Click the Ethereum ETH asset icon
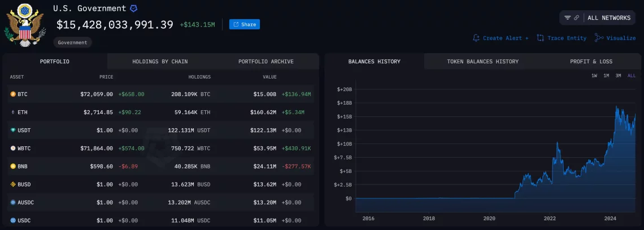The image size is (644, 230). pyautogui.click(x=13, y=112)
